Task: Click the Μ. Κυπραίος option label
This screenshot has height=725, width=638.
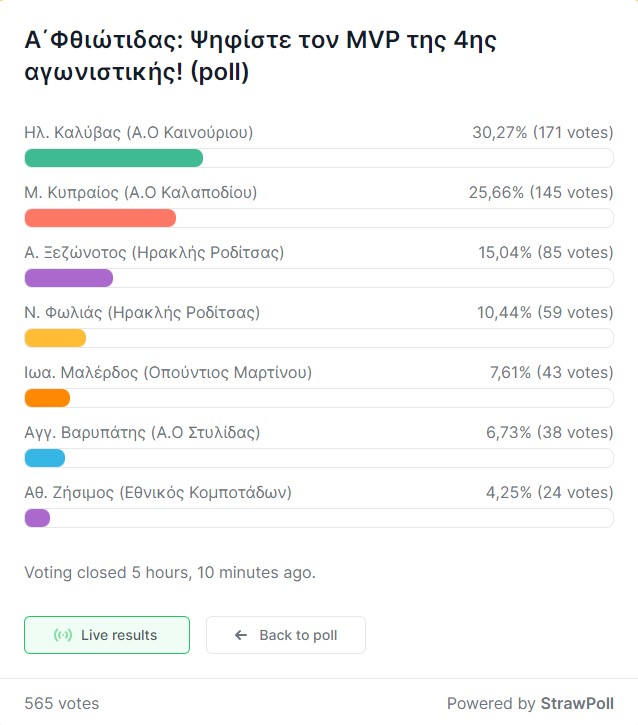Action: [x=141, y=192]
